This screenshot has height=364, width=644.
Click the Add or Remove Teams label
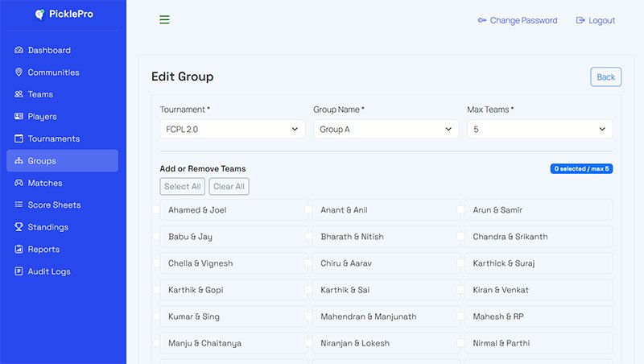203,168
